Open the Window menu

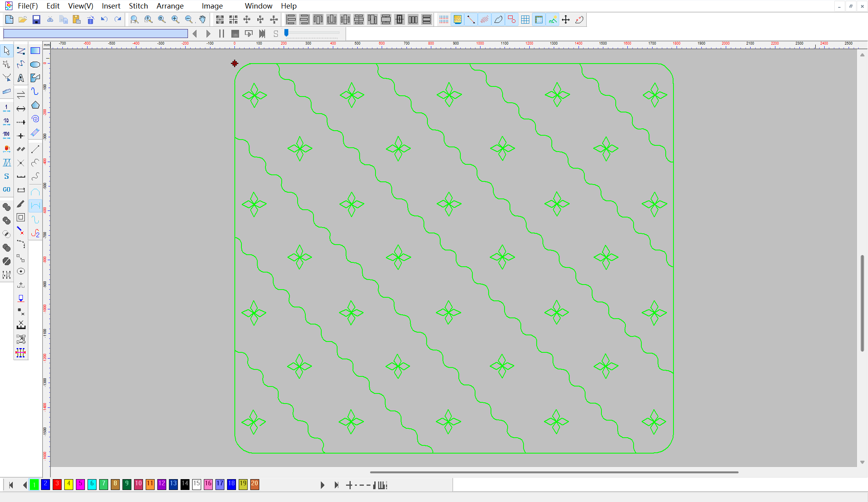[258, 6]
